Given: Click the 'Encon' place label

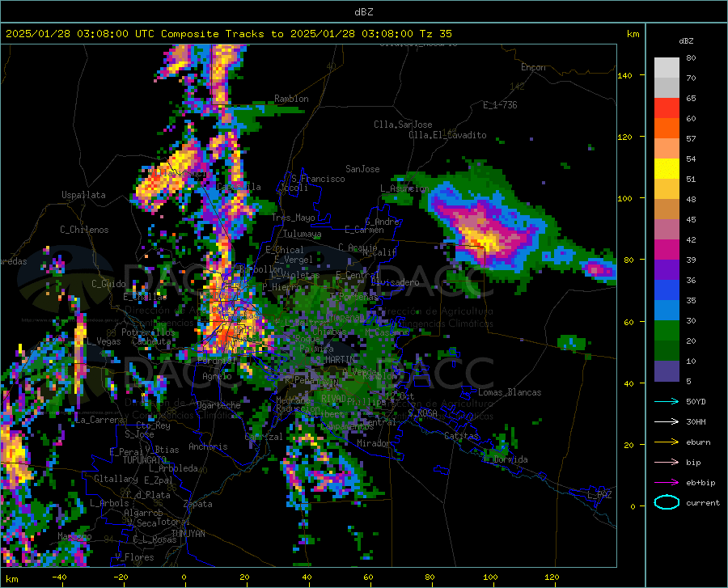Looking at the screenshot, I should [533, 67].
